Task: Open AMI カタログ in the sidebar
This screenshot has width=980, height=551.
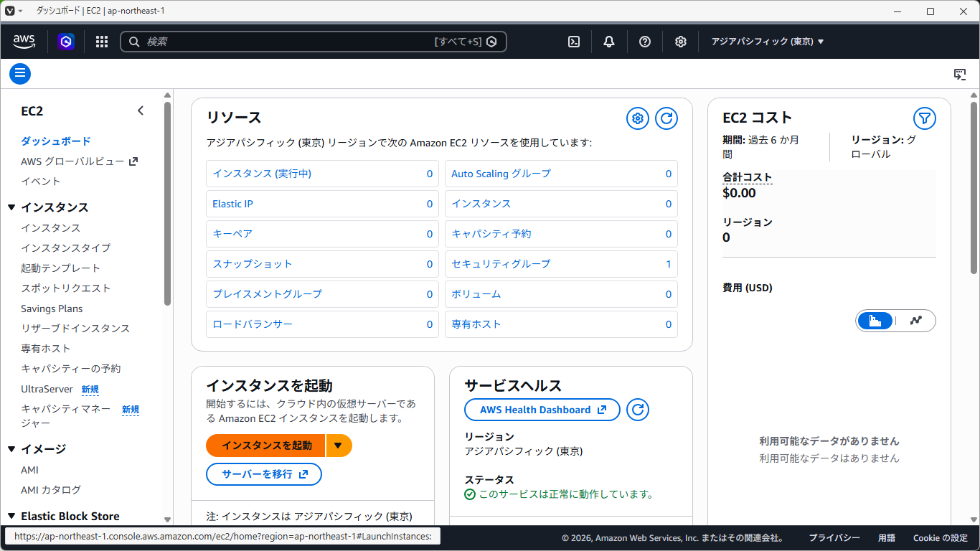Action: click(x=51, y=490)
